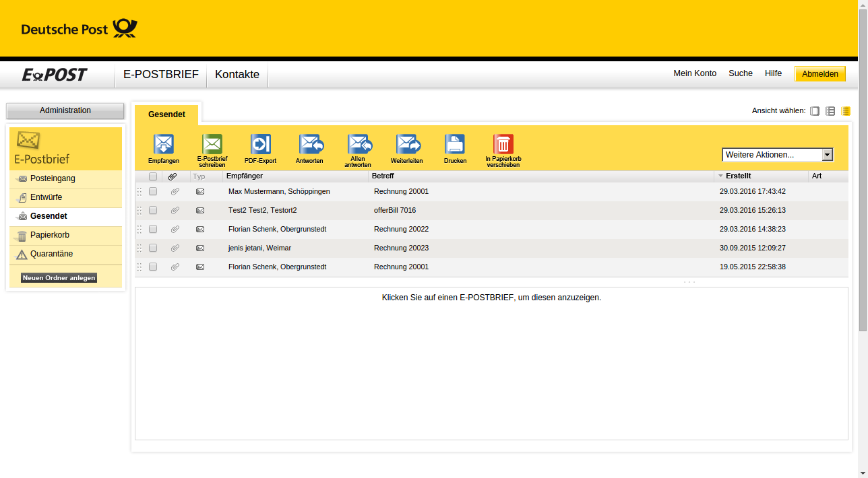Open Entwürfe folder
The height and width of the screenshot is (478, 868).
[65, 197]
